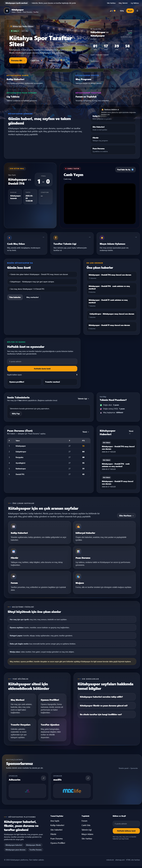The image size is (142, 868).
Task: Click Eskişehirspor row in standings table
Action: [x=49, y=452]
